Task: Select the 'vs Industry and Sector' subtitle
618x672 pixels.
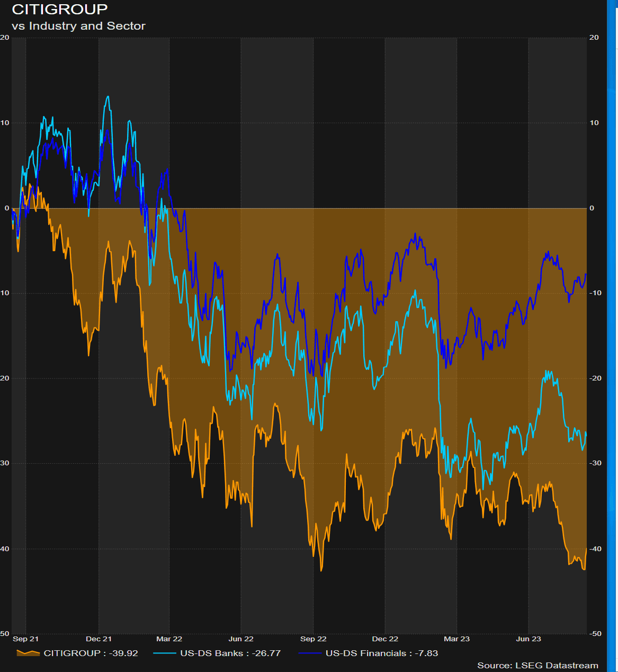Action: [x=78, y=26]
